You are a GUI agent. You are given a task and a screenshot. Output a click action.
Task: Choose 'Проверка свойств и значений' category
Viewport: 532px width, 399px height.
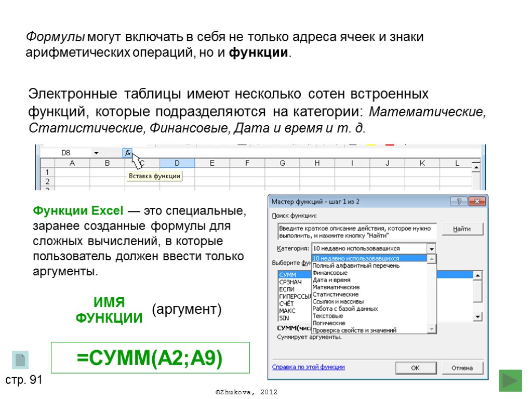coord(369,330)
